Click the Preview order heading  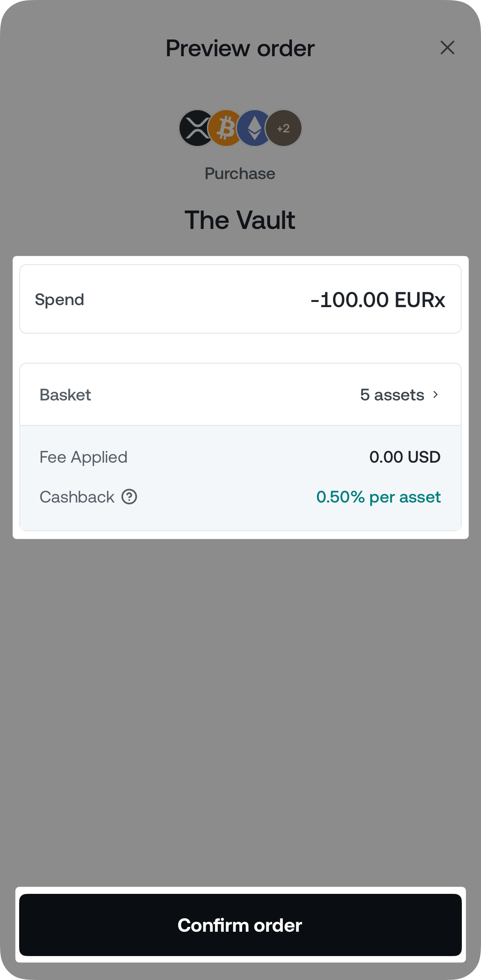tap(240, 48)
